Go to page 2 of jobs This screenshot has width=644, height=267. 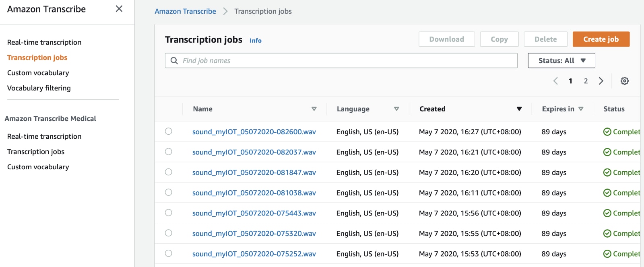pos(586,81)
